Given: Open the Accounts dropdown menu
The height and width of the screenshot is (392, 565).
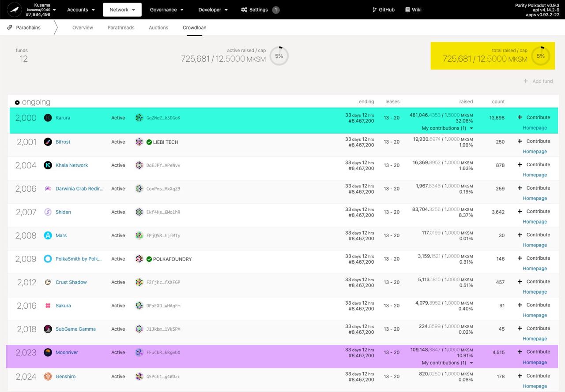Looking at the screenshot, I should pos(81,10).
